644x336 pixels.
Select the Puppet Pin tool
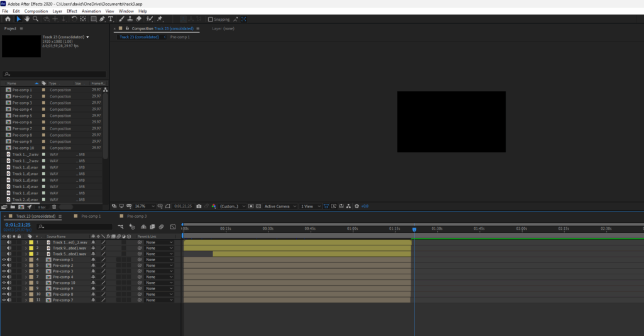coord(160,19)
